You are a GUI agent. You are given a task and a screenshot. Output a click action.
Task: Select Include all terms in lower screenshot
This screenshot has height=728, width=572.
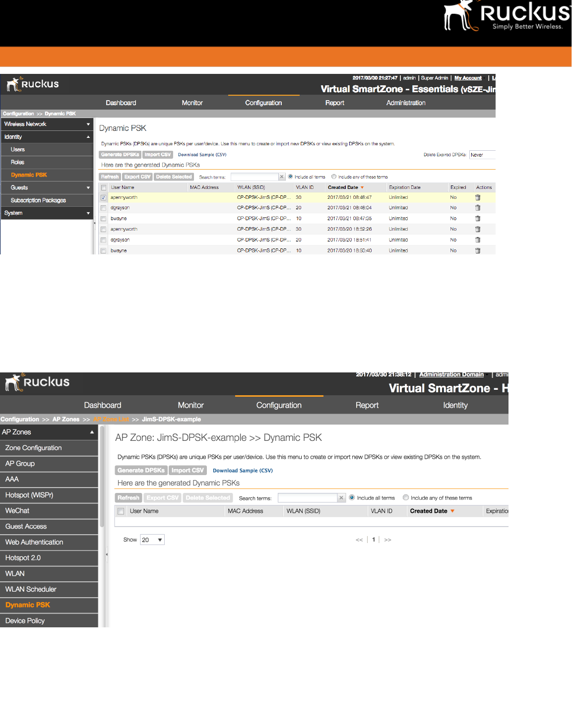pyautogui.click(x=352, y=497)
